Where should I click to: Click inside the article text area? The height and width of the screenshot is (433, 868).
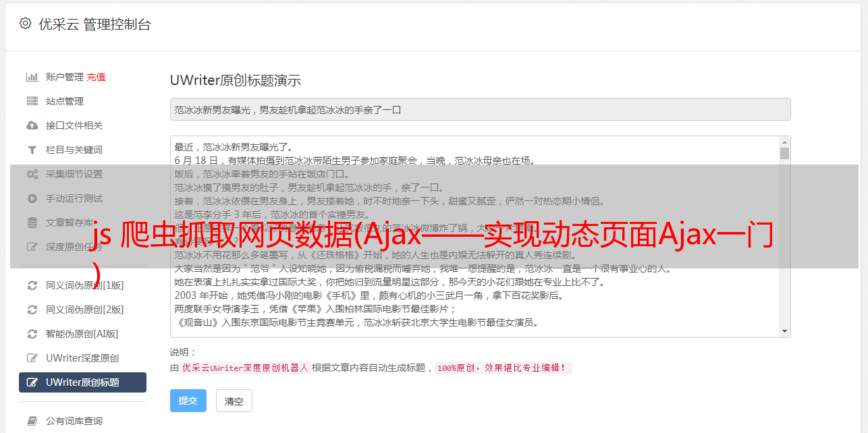tap(475, 237)
